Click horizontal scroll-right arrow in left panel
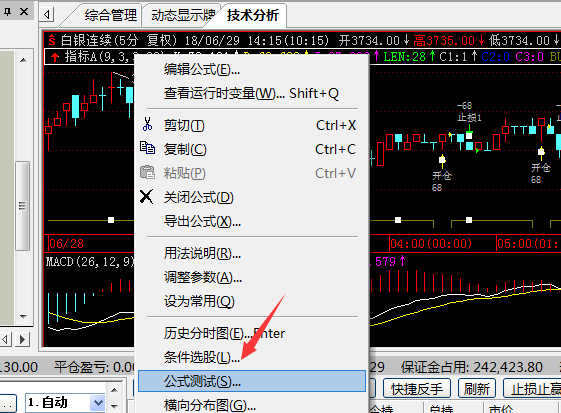This screenshot has width=561, height=413. tap(22, 339)
